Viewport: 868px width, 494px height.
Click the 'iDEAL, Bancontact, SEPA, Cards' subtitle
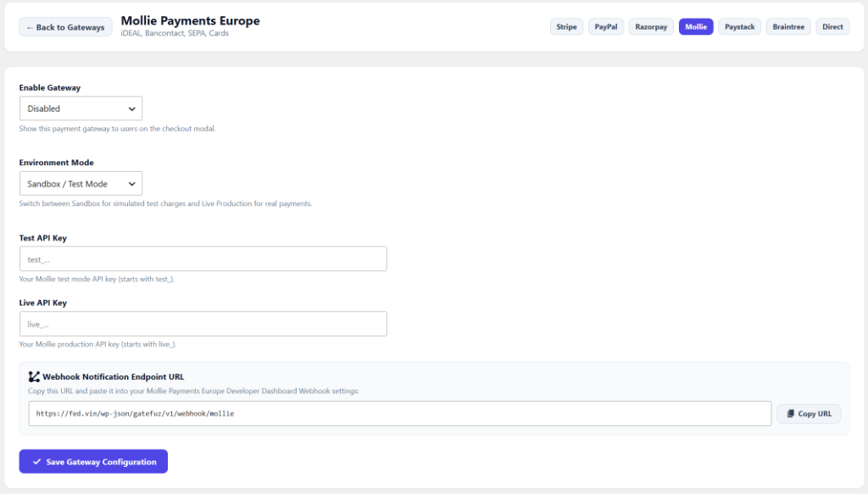[x=175, y=33]
